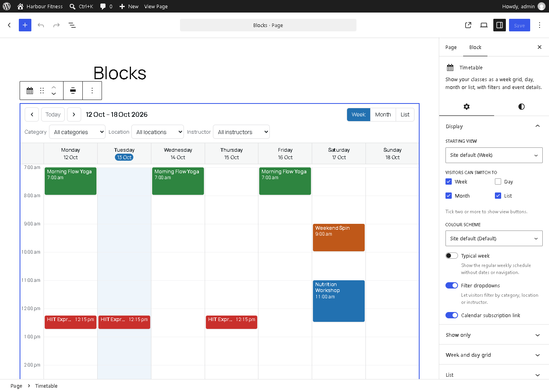This screenshot has width=549, height=392.
Task: Uncheck the Month view checkbox
Action: tap(449, 196)
